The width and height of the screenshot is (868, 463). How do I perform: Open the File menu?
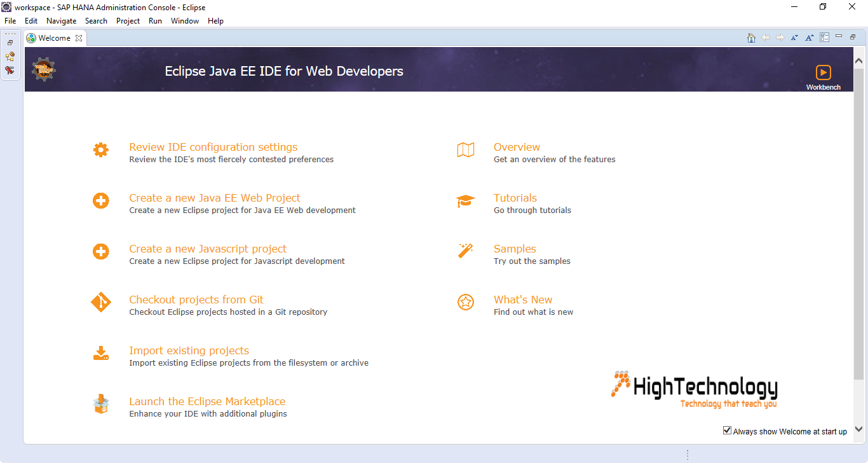(x=10, y=21)
